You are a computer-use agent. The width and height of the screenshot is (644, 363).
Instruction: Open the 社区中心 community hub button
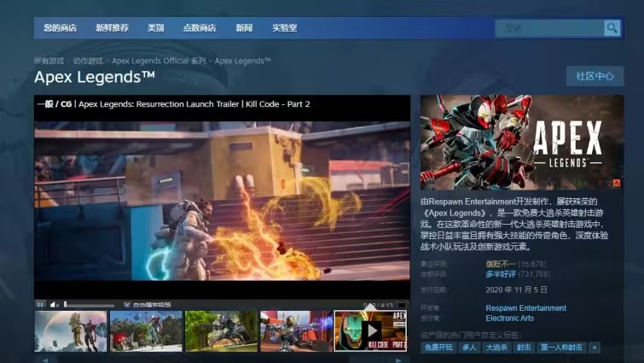(595, 76)
